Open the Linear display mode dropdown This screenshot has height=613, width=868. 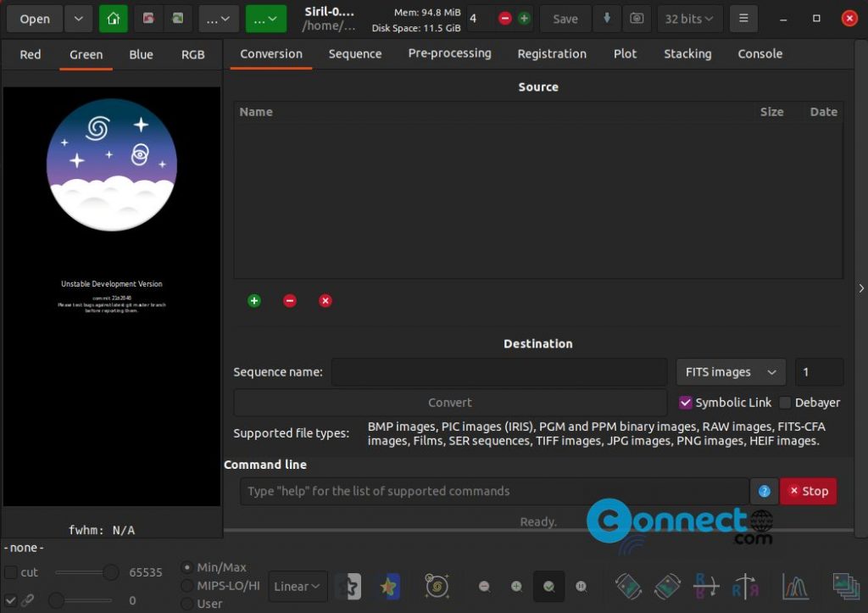tap(297, 586)
